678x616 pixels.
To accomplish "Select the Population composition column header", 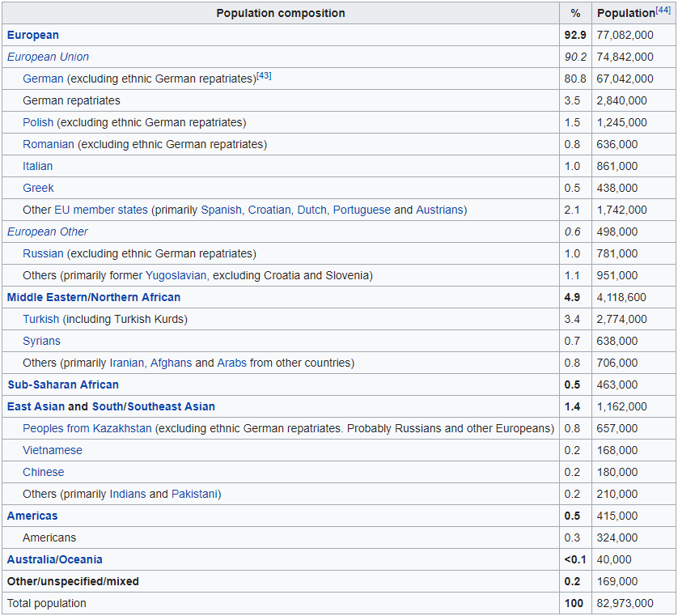I will pos(281,14).
